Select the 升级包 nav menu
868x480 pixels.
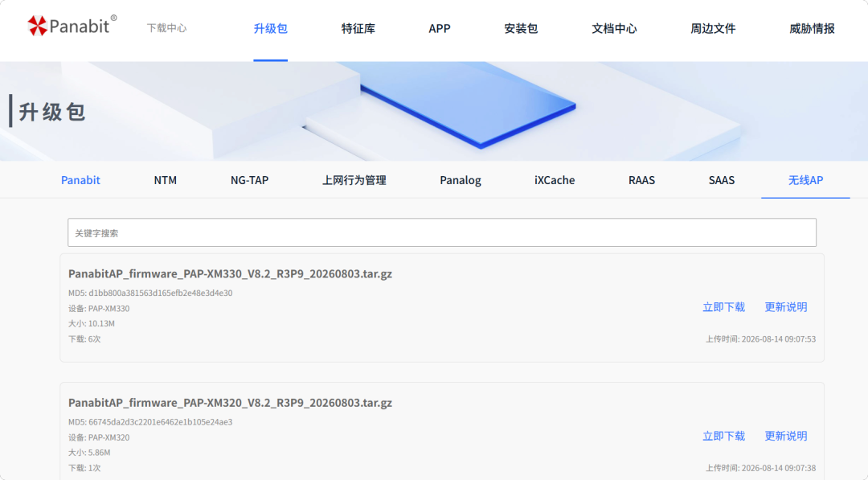point(270,28)
